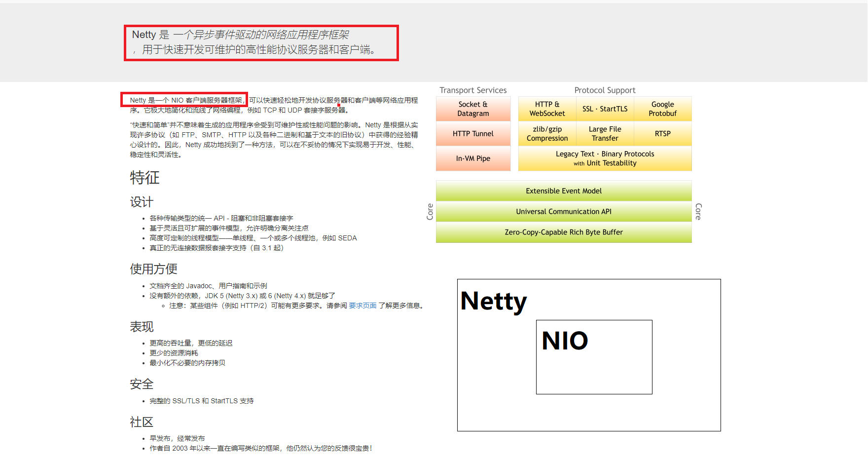Screen dimensions: 868x462
Task: Click the bullet 文档齐全的 Javadoc、用户指南和示例
Action: coord(208,286)
